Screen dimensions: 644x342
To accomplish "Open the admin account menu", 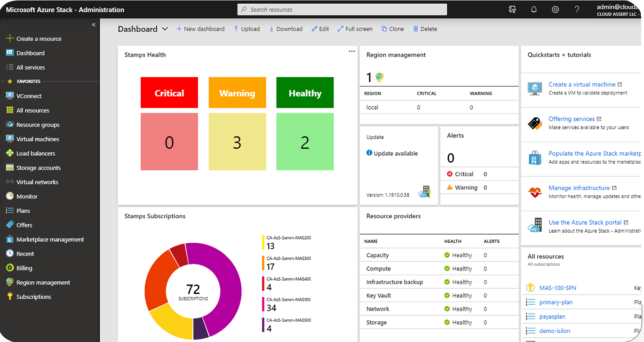I will coord(619,10).
